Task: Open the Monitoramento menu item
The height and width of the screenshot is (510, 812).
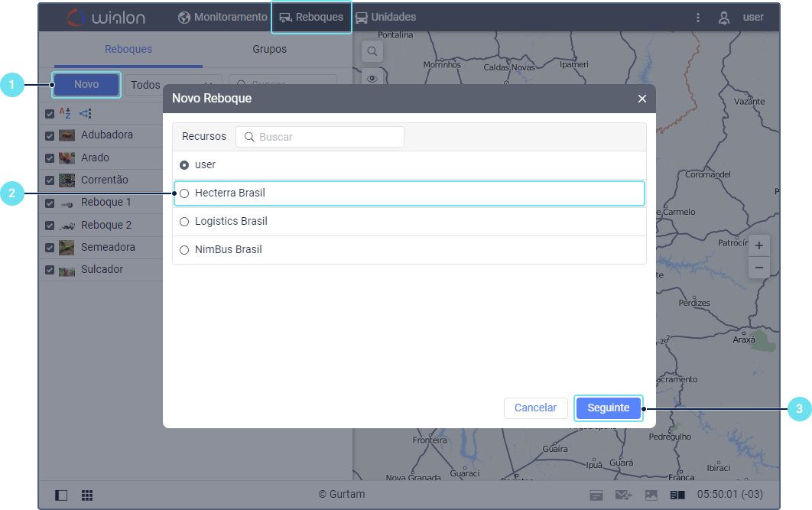Action: coord(222,17)
